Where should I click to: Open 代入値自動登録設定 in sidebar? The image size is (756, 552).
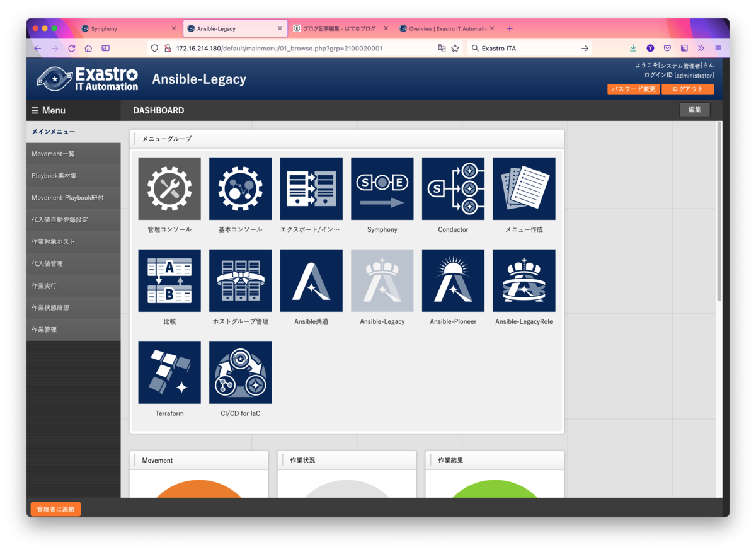[x=73, y=220]
